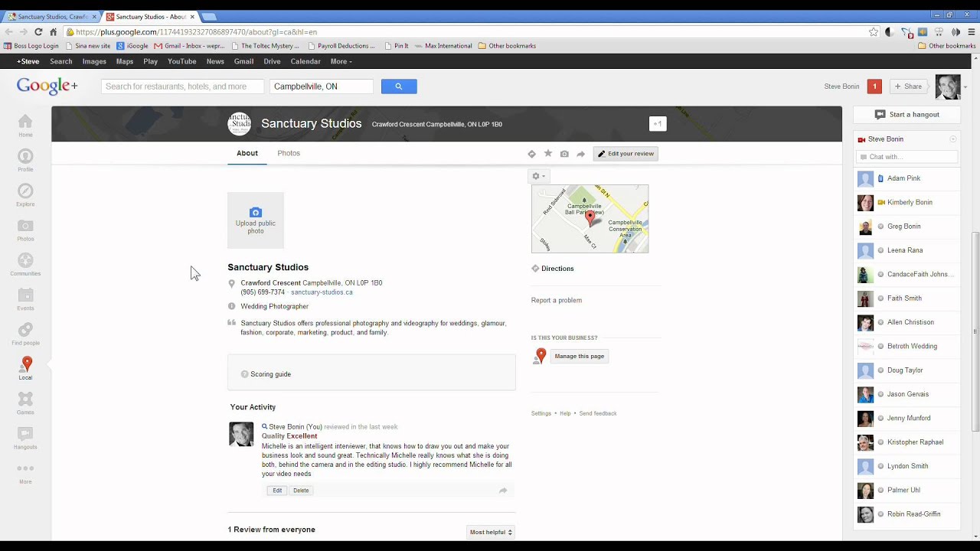Open the Chrome hamburger menu
The width and height of the screenshot is (980, 551).
[972, 32]
